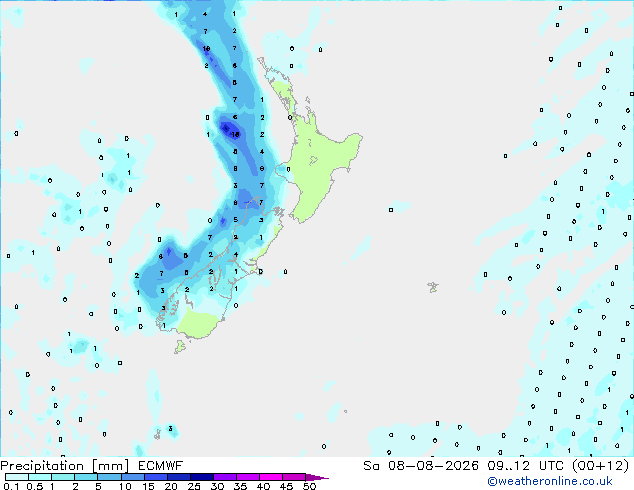Click the "Precipitation" title word

point(42,466)
